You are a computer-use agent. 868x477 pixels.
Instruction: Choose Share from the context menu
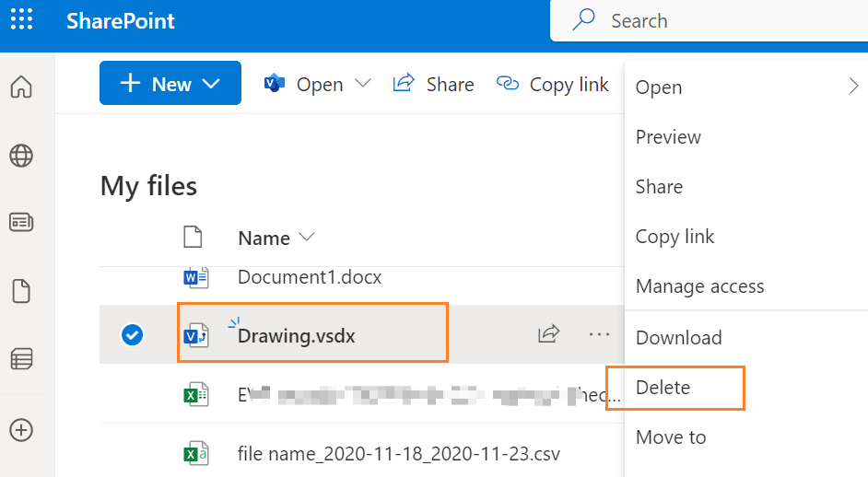click(659, 187)
